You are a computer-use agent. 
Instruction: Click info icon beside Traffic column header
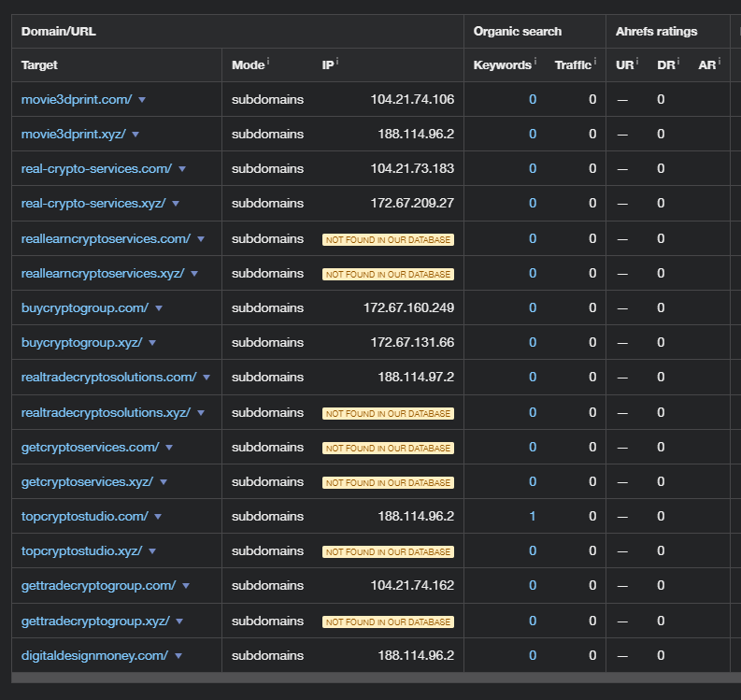pos(594,62)
